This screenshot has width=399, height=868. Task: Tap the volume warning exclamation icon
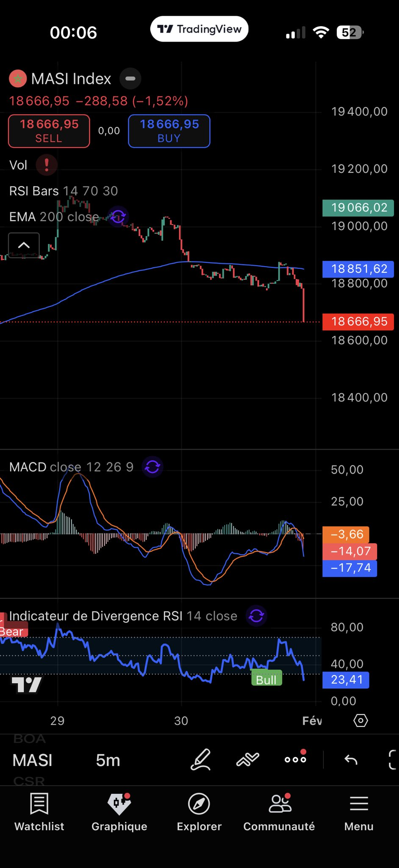coord(47,165)
